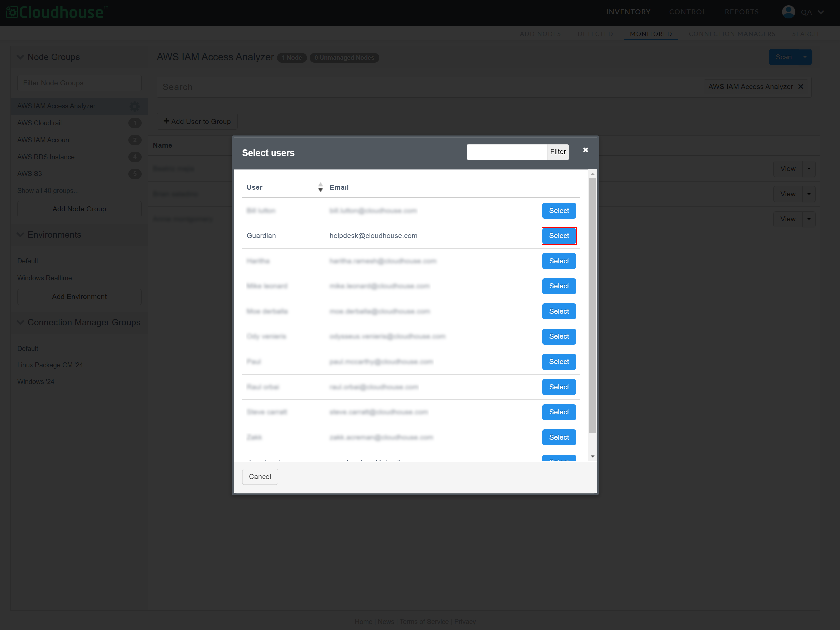Click the 0 Unmanaged Nodes badge
Image resolution: width=840 pixels, height=630 pixels.
coord(344,58)
